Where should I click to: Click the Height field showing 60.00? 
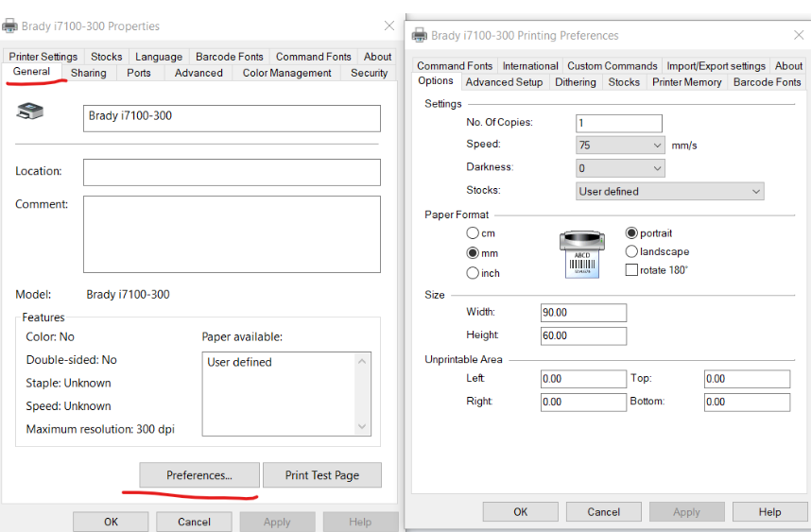[x=583, y=336]
